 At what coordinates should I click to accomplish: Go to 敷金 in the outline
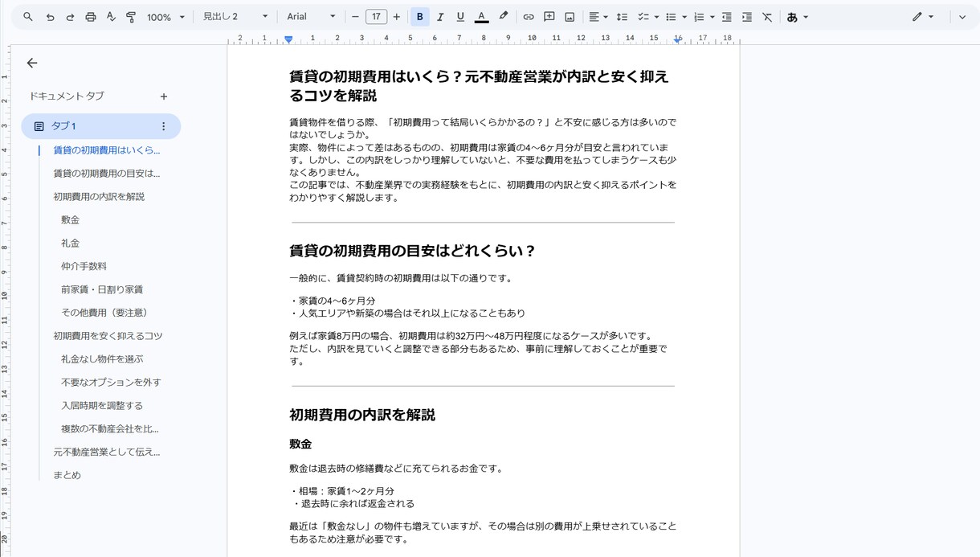pos(70,220)
